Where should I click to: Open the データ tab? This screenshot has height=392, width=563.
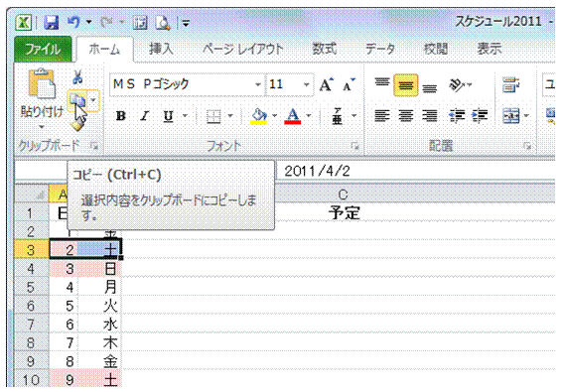(380, 50)
